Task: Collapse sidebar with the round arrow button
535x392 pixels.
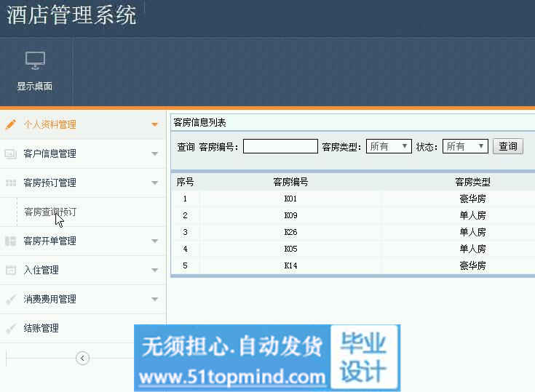Action: [82, 358]
